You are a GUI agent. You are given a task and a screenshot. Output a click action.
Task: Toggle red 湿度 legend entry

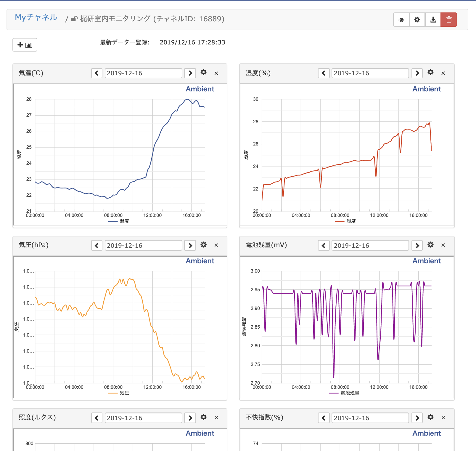(x=345, y=221)
